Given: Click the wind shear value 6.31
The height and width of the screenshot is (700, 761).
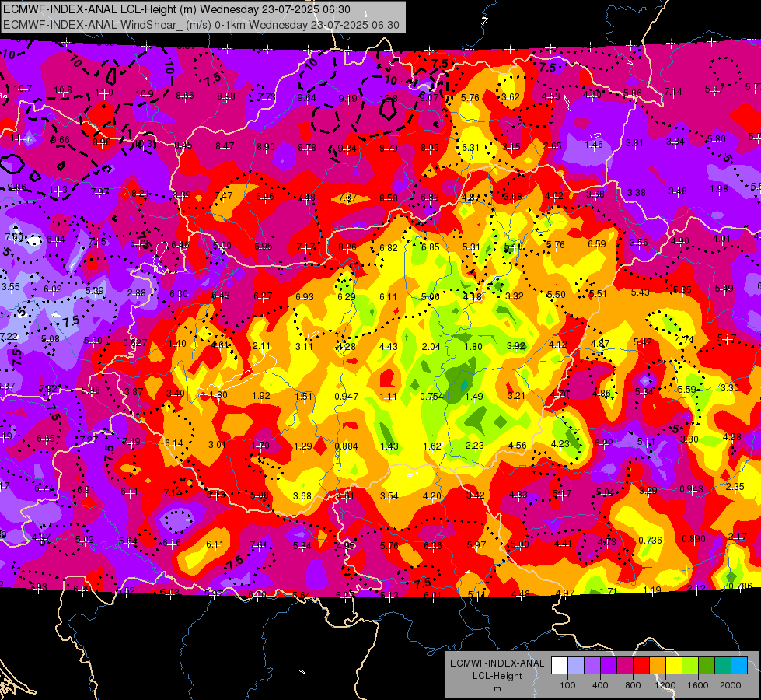Looking at the screenshot, I should coord(470,148).
